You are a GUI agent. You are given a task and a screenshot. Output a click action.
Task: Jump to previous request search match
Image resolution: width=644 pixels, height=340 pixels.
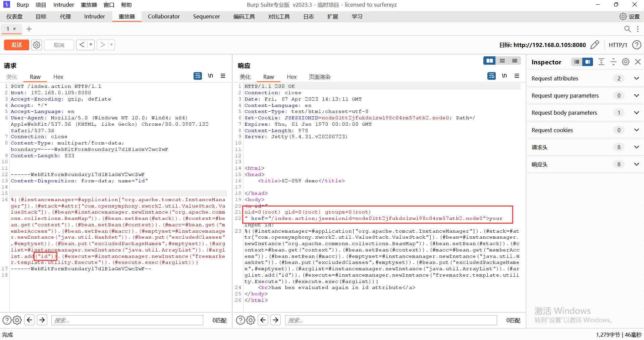(30, 320)
